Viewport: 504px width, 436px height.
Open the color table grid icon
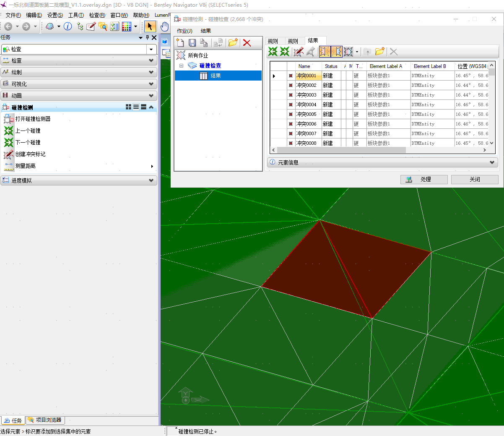point(127,26)
